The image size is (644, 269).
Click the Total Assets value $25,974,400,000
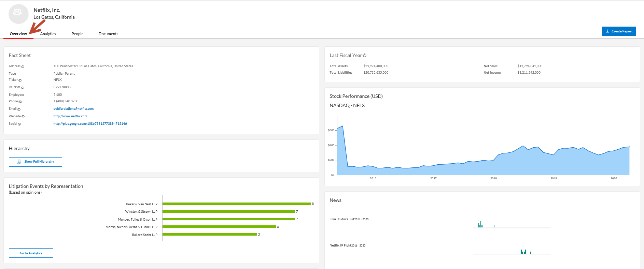tap(376, 66)
